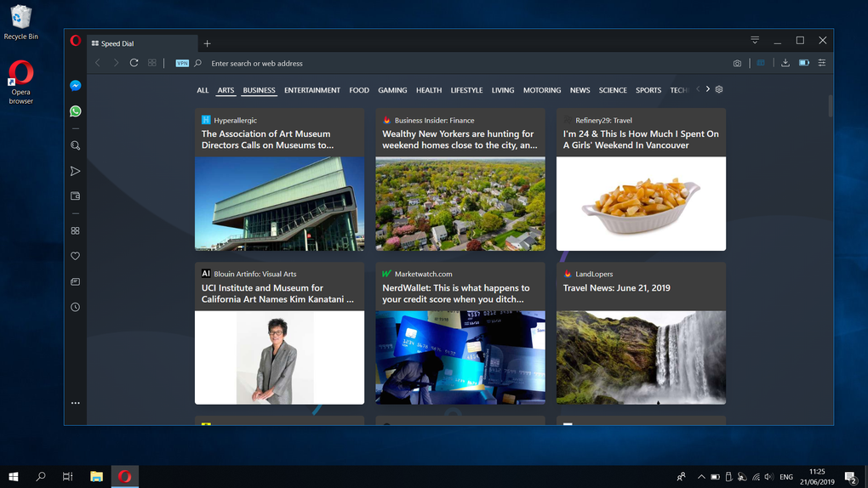Image resolution: width=868 pixels, height=488 pixels.
Task: Open Bookmarks heart icon in sidebar
Action: click(x=75, y=256)
